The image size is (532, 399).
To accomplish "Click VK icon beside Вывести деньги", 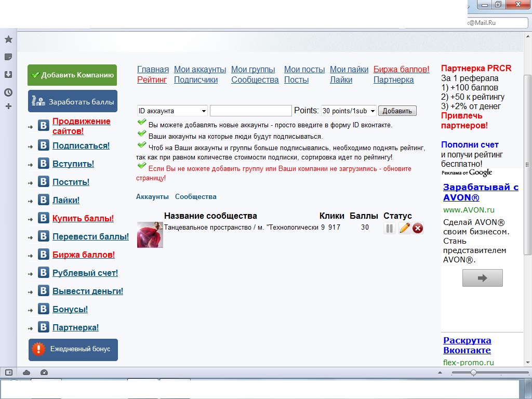I will tap(43, 291).
